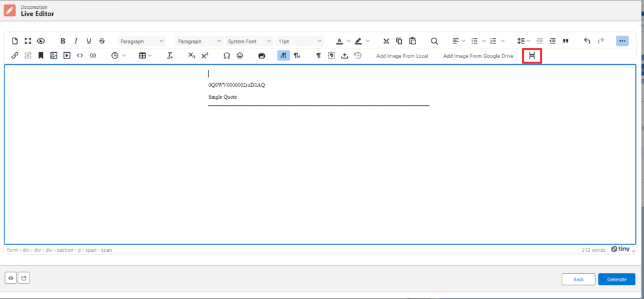This screenshot has height=299, width=644.
Task: Click the print icon in the toolbar
Action: (x=262, y=56)
